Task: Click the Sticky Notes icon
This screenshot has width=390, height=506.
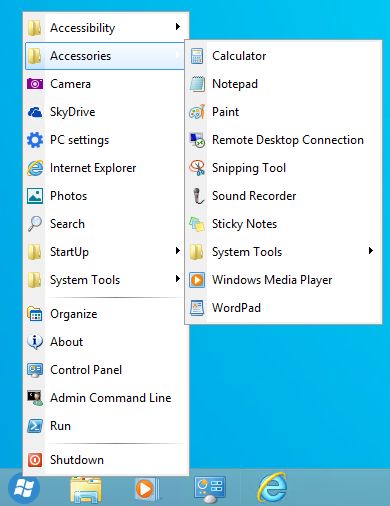Action: click(197, 224)
